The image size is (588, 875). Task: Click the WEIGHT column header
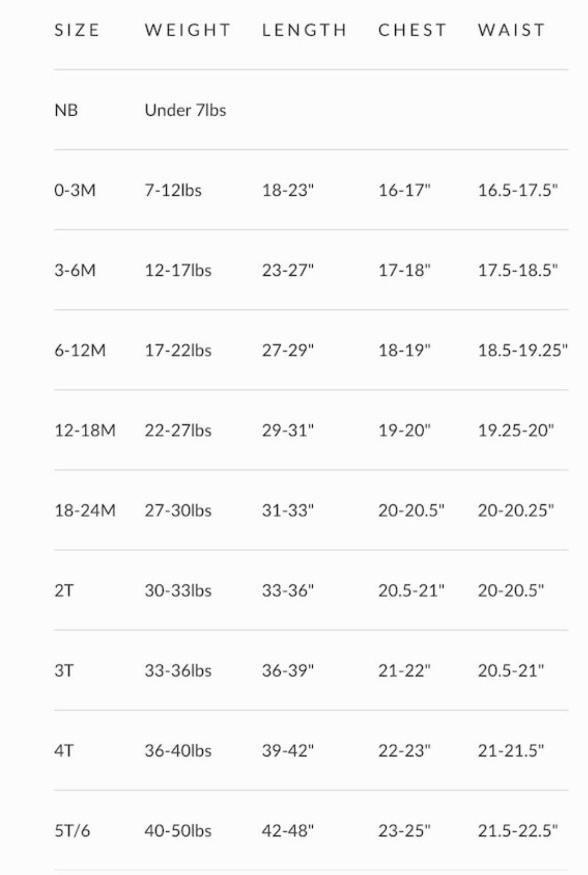(188, 30)
